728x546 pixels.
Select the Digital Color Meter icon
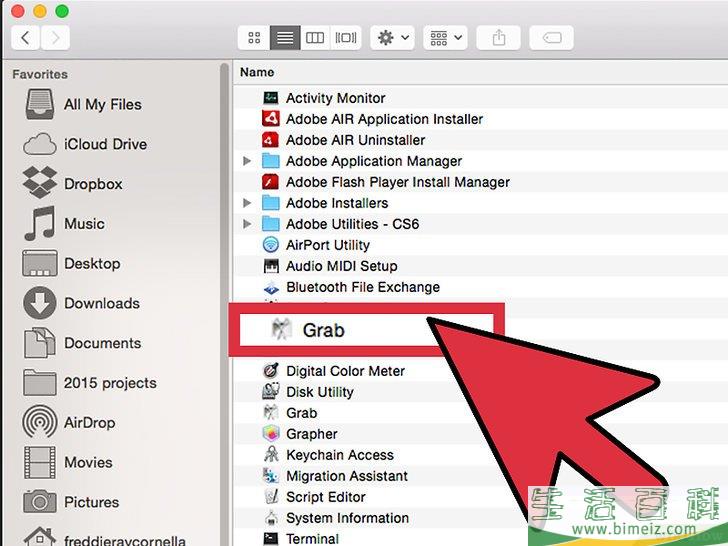pyautogui.click(x=271, y=371)
